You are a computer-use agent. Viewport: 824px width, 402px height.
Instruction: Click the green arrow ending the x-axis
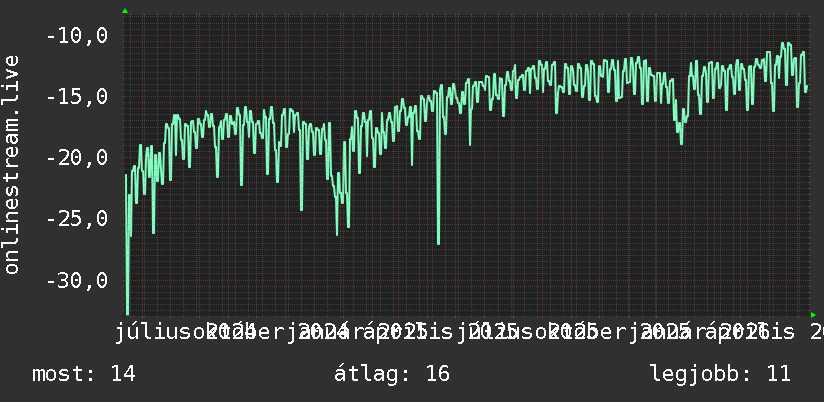click(x=813, y=315)
